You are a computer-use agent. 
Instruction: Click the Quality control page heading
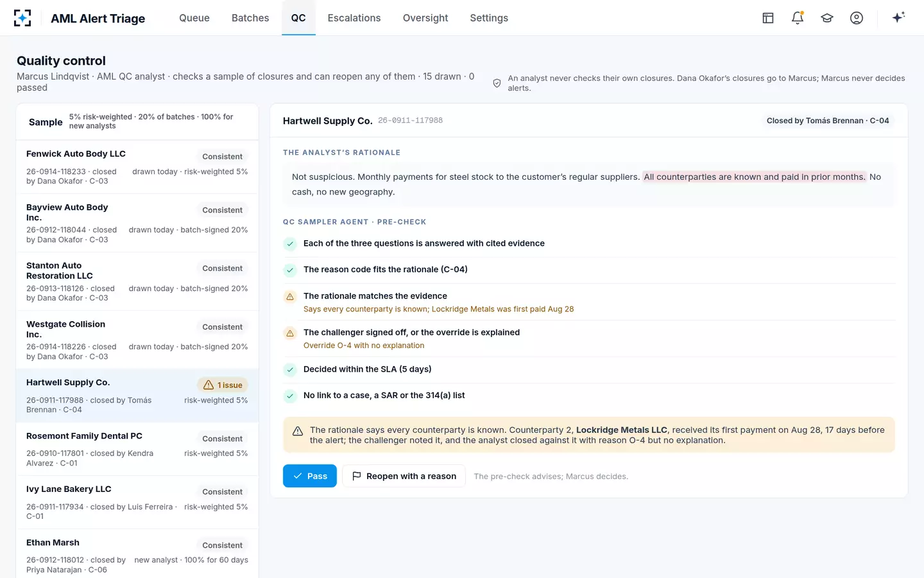coord(61,60)
